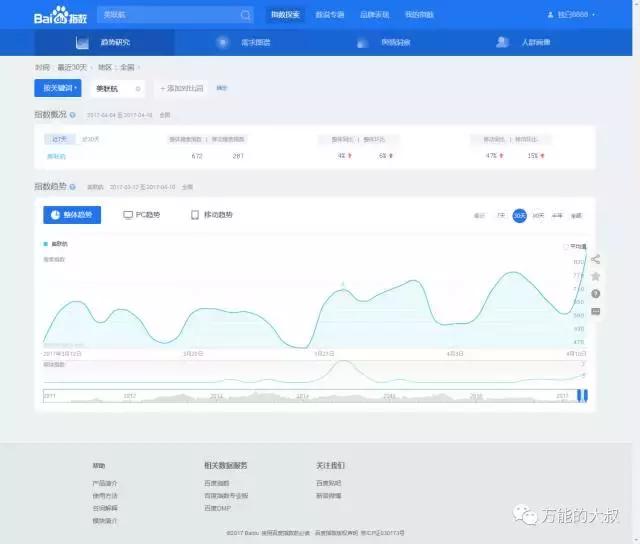Select the 7天 time range option

(501, 215)
